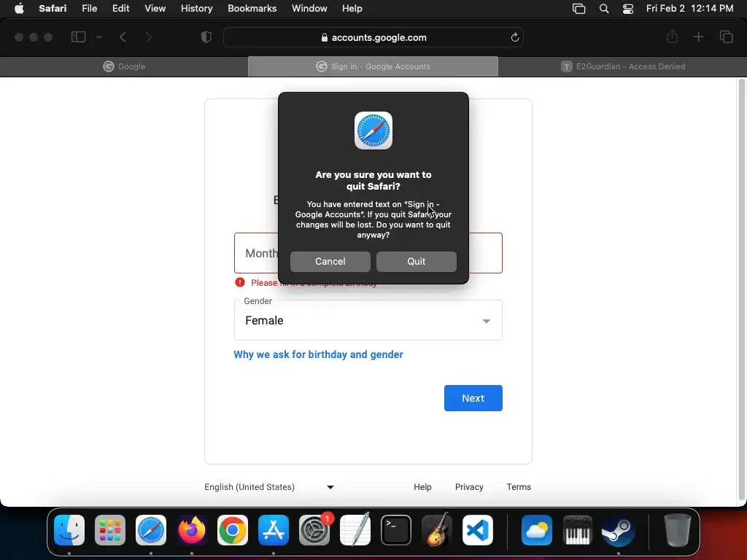Open the Apple menu
The image size is (747, 560).
19,8
